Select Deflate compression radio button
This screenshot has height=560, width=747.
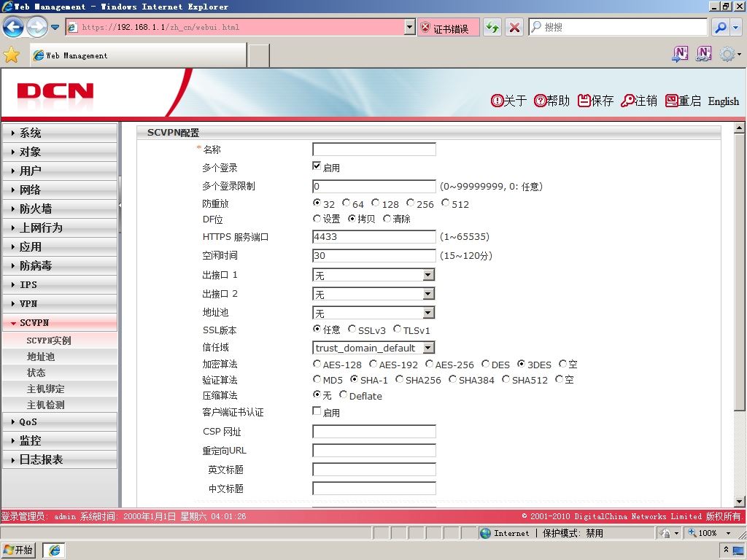343,394
